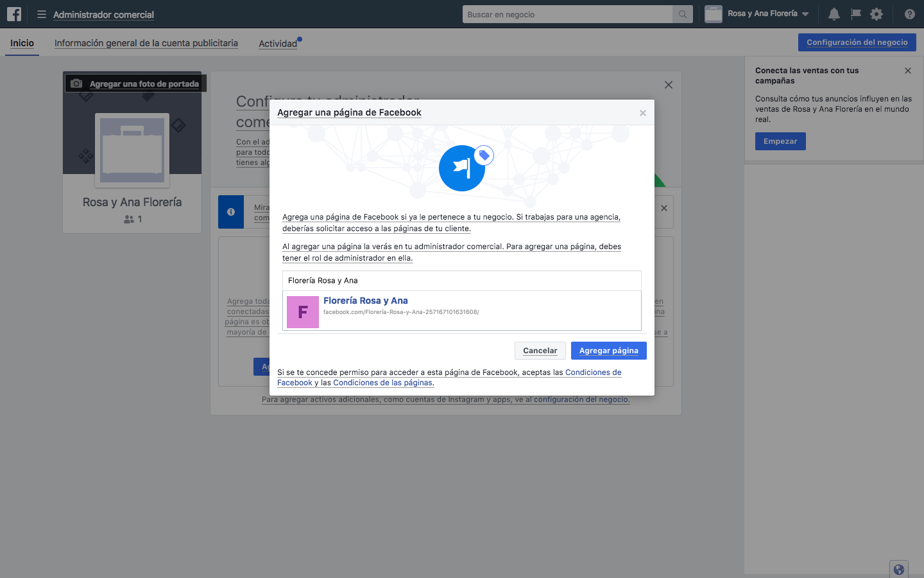
Task: Click the blue flag page icon in dialog
Action: click(x=462, y=168)
